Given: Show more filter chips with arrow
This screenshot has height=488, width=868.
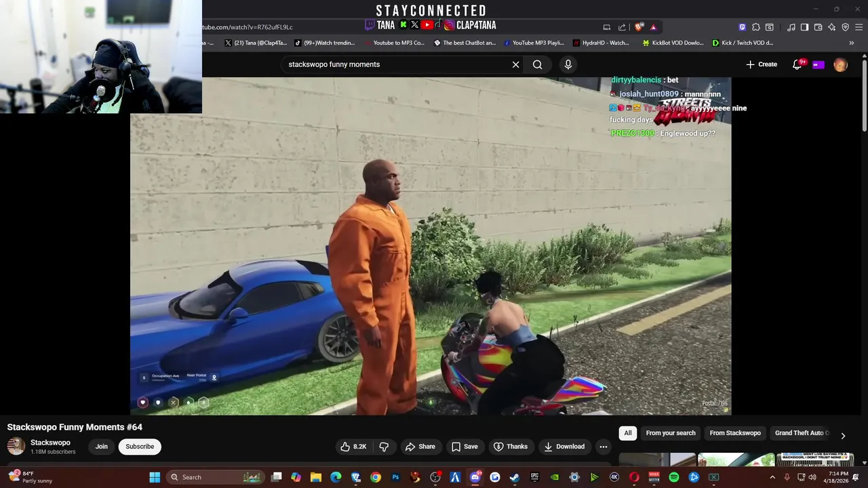Looking at the screenshot, I should click(843, 436).
